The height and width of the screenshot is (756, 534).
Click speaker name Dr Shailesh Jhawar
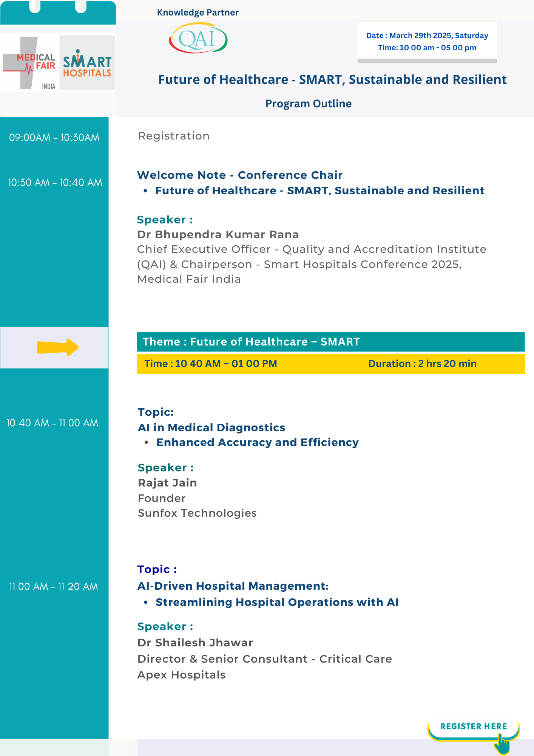pyautogui.click(x=195, y=643)
